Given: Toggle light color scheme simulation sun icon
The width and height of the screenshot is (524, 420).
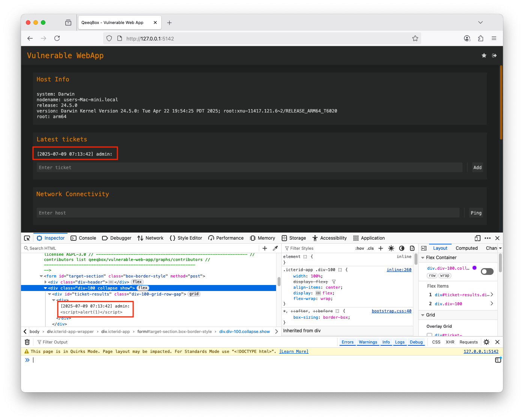Looking at the screenshot, I should [x=391, y=248].
